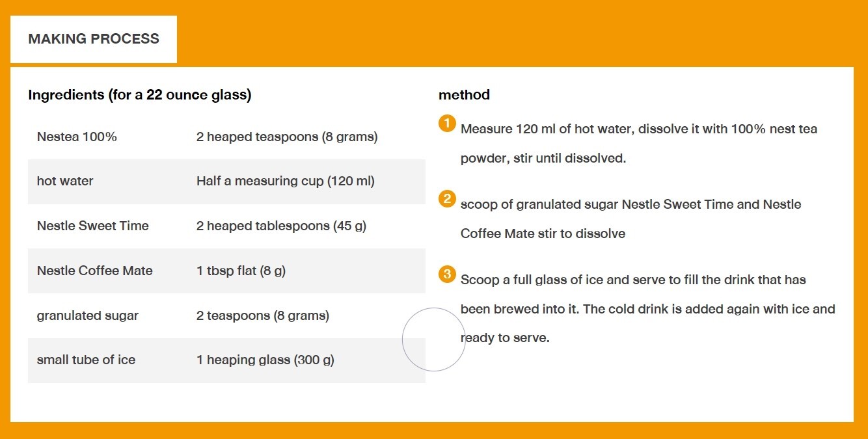Select the Nestle Coffee Mate ingredient name
This screenshot has width=868, height=439.
pyautogui.click(x=94, y=271)
